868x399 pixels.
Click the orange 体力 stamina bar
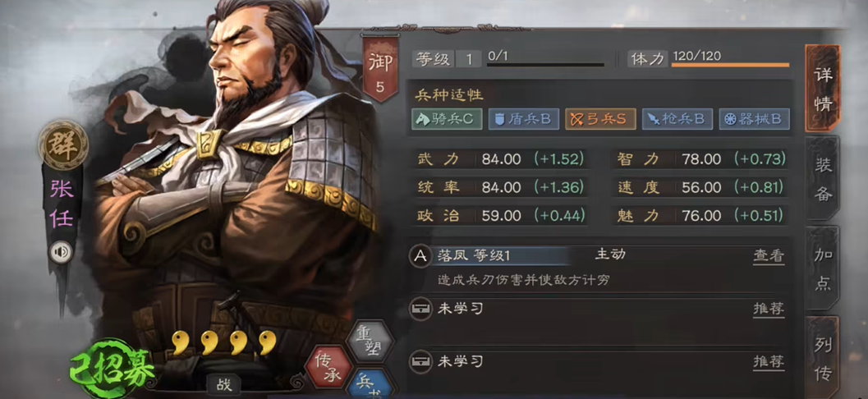pos(730,66)
